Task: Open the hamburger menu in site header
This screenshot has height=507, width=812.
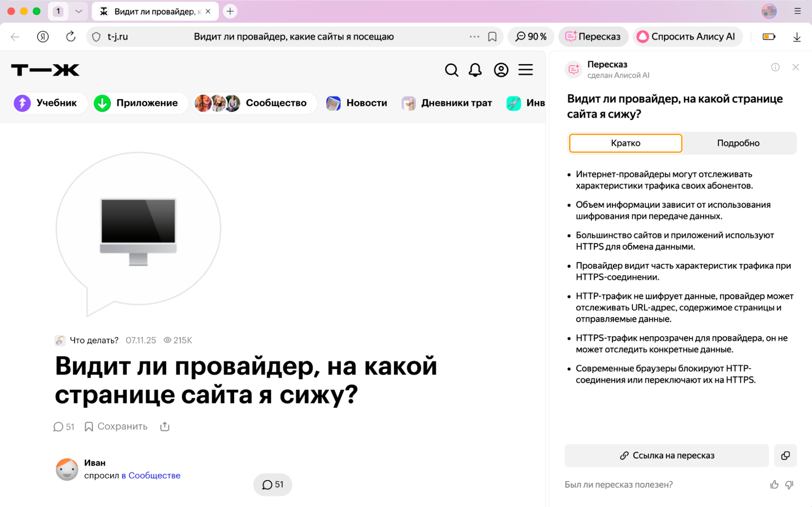Action: (x=526, y=70)
